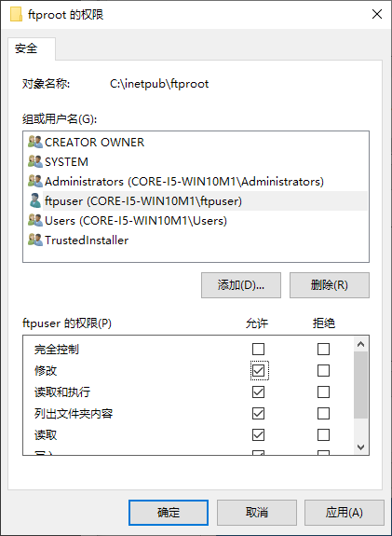This screenshot has height=536, width=392.
Task: Confirm with the 确定 button
Action: (169, 513)
